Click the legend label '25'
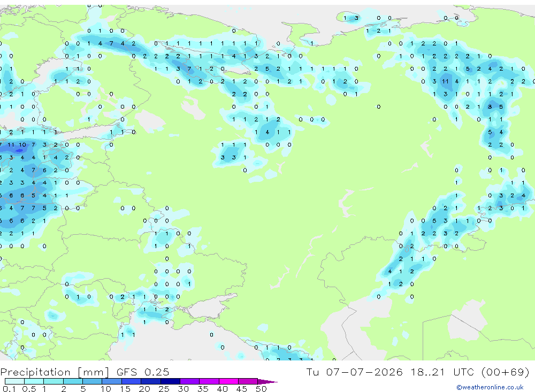This screenshot has height=392, width=535. (x=164, y=389)
